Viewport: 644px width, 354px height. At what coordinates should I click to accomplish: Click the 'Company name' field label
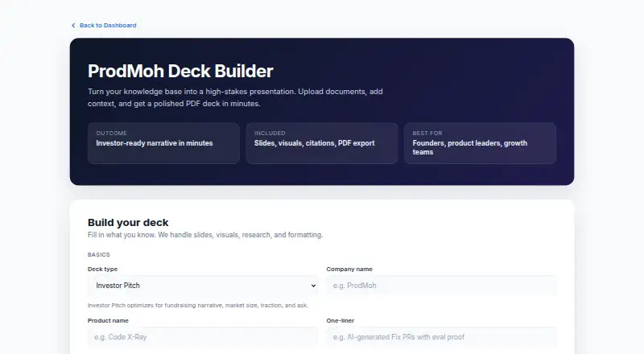tap(349, 269)
